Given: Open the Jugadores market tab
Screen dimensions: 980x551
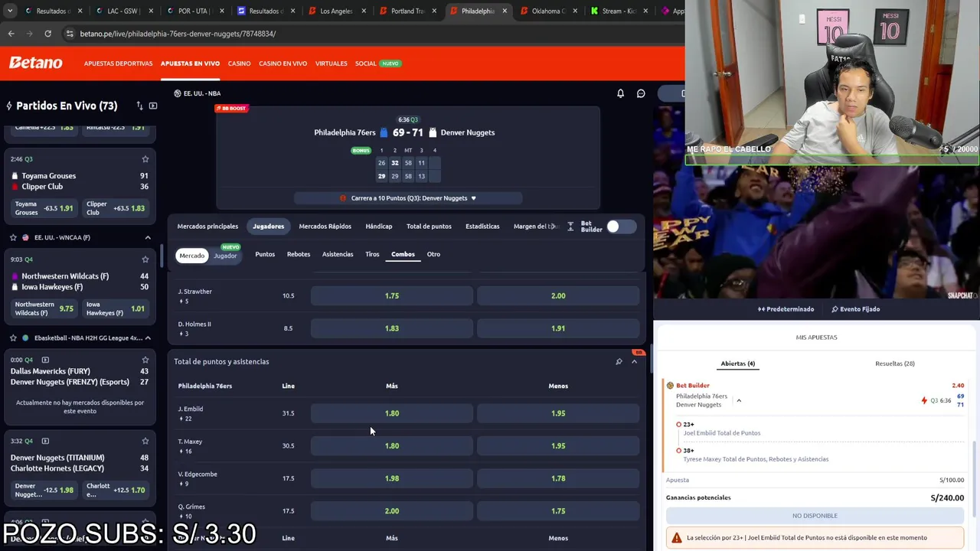Looking at the screenshot, I should 269,227.
